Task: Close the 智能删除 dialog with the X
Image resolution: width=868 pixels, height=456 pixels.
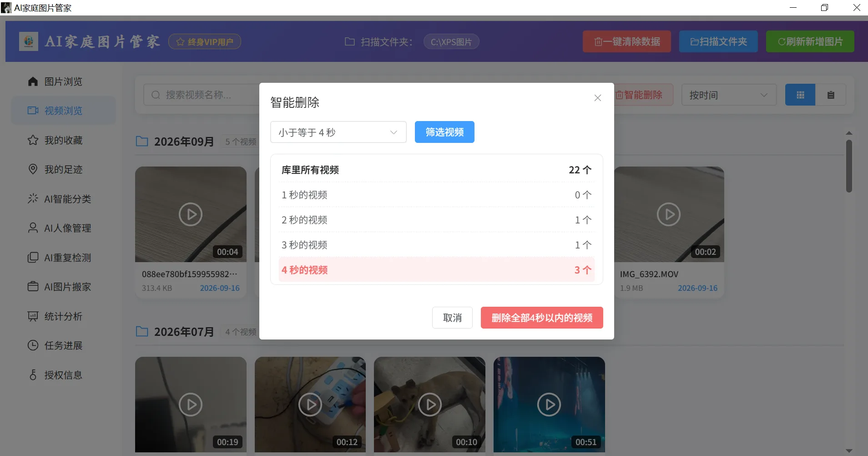Action: pyautogui.click(x=597, y=98)
